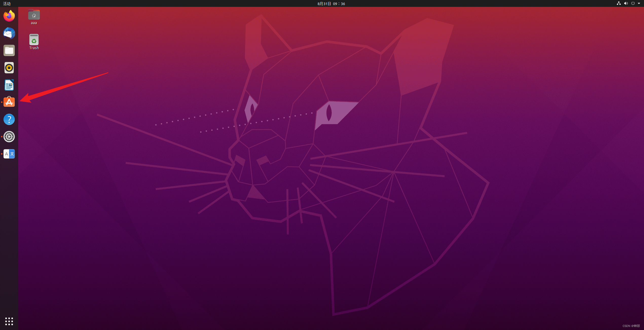Launch Rhythmbox music player

pyautogui.click(x=9, y=68)
